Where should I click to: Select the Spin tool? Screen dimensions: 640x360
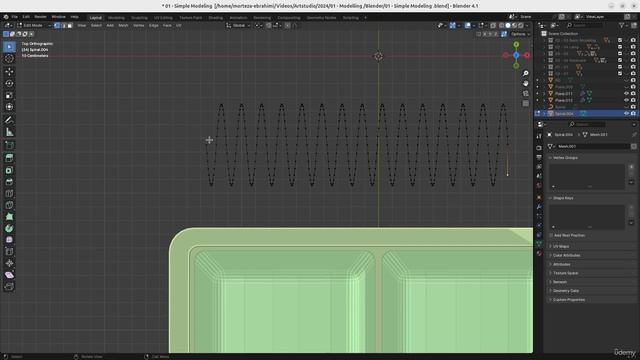[x=9, y=228]
